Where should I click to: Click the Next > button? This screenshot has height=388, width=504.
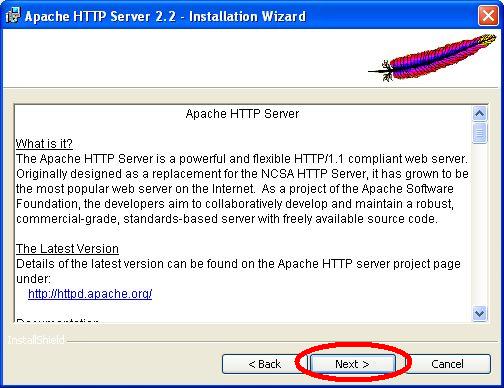coord(352,364)
